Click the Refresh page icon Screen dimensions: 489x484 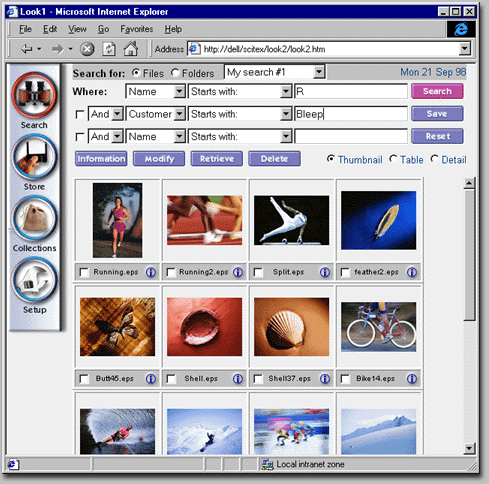point(109,49)
